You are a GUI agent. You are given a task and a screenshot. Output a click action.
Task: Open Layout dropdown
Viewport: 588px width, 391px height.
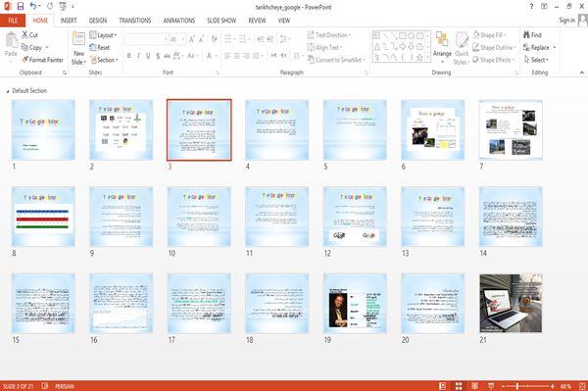point(103,35)
